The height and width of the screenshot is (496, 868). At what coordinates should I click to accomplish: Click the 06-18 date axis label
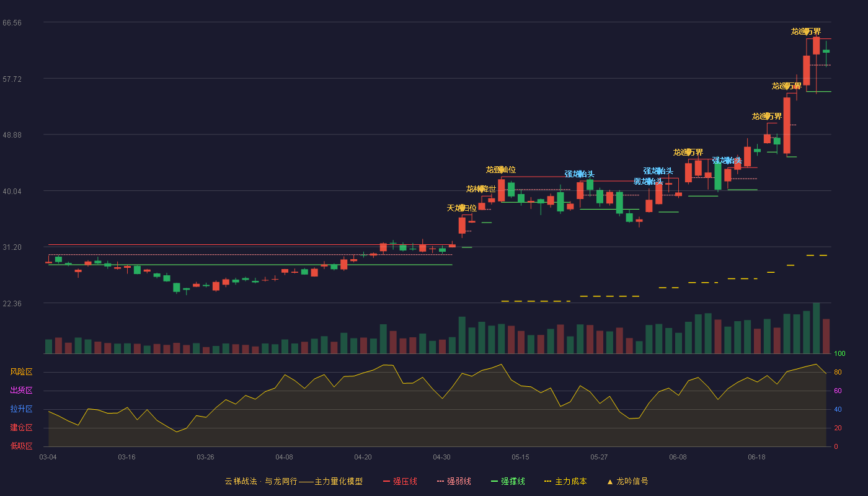coord(756,457)
